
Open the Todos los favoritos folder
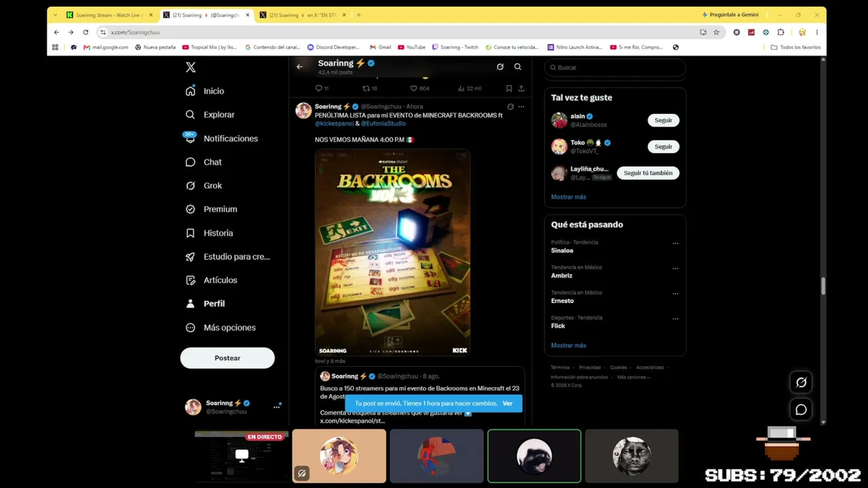tap(795, 47)
